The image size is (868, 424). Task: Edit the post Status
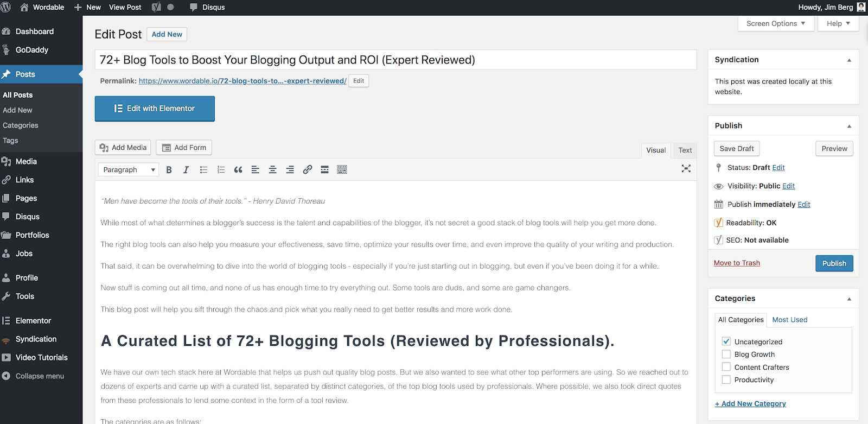778,168
